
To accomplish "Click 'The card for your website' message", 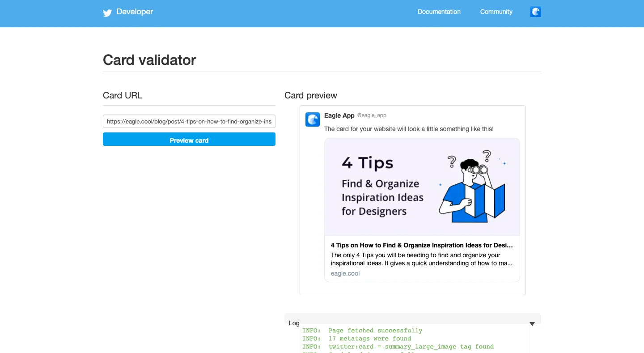I will [409, 129].
